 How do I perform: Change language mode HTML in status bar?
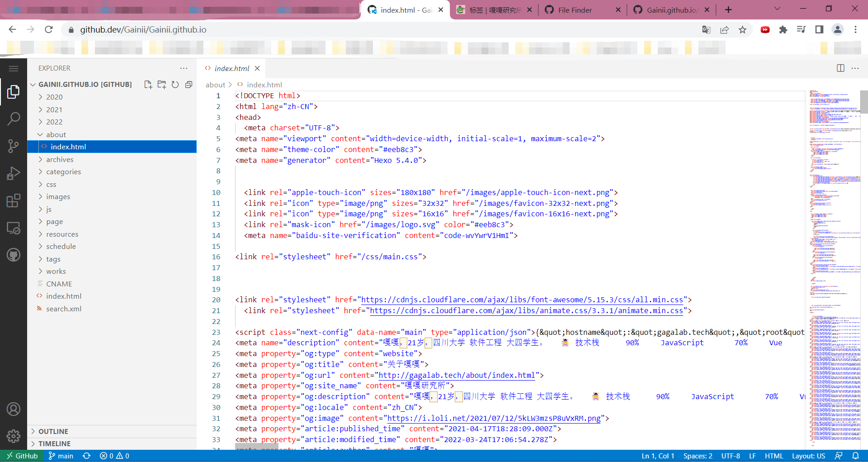(774, 456)
